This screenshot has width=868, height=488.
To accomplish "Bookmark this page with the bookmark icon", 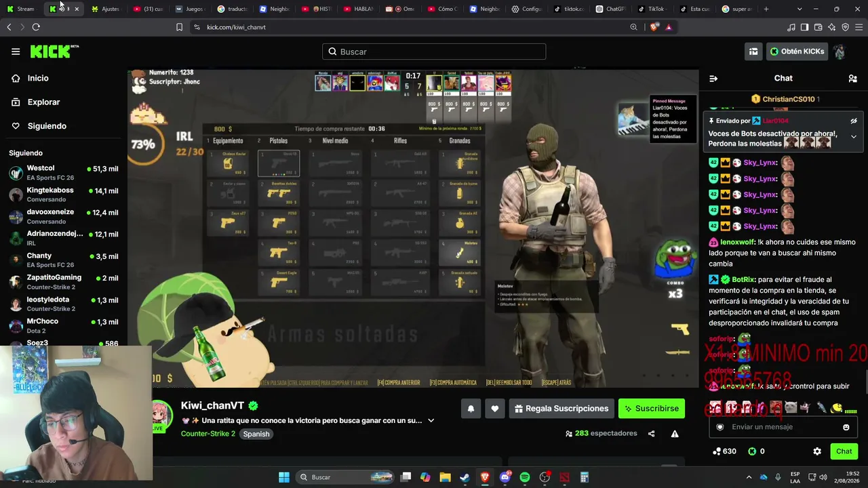I will (x=179, y=27).
